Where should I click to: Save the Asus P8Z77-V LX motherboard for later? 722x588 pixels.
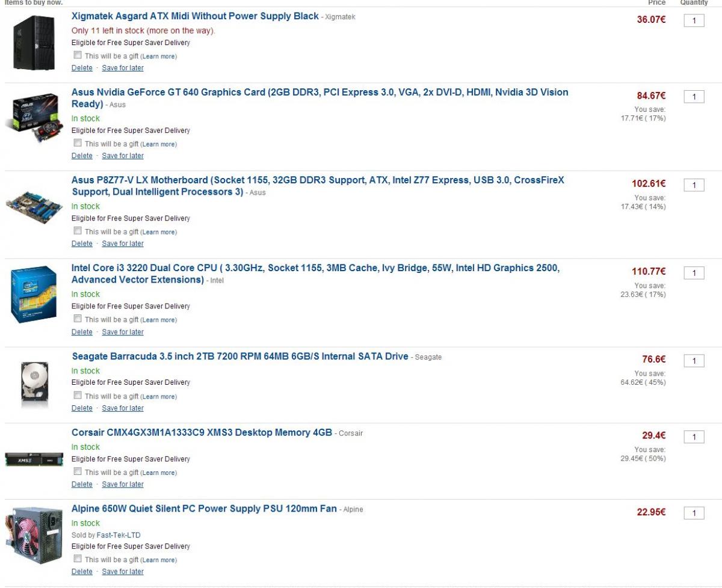click(123, 243)
